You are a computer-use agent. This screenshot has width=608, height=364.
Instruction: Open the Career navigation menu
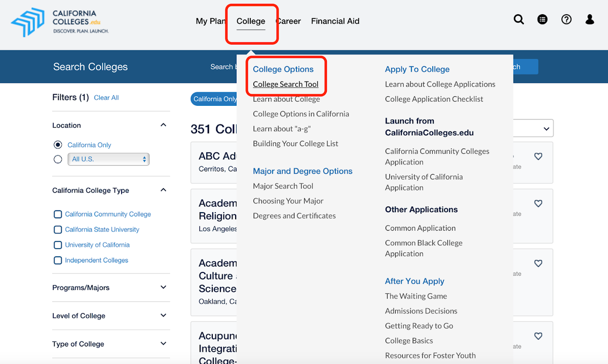(288, 21)
